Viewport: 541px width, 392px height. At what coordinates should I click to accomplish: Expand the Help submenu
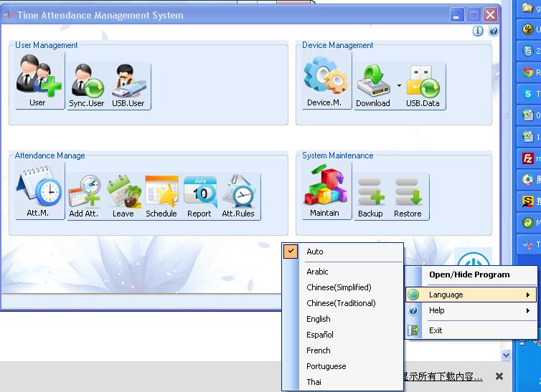tap(471, 311)
